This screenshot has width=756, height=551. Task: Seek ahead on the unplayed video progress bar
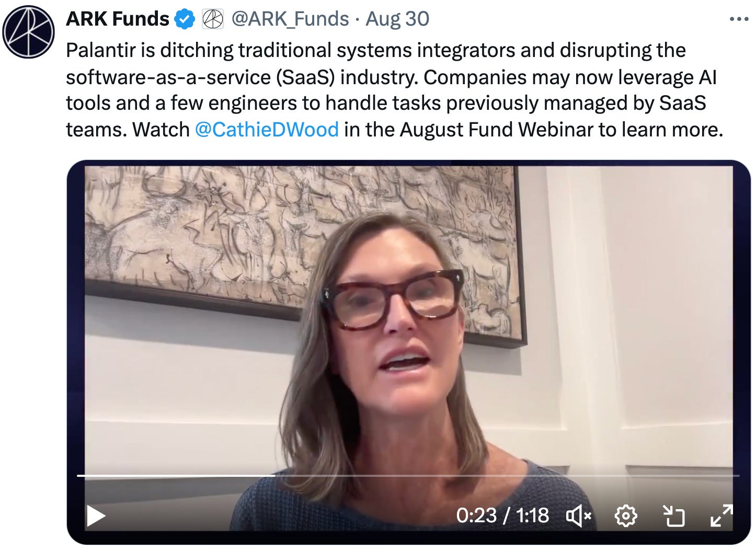pos(507,476)
